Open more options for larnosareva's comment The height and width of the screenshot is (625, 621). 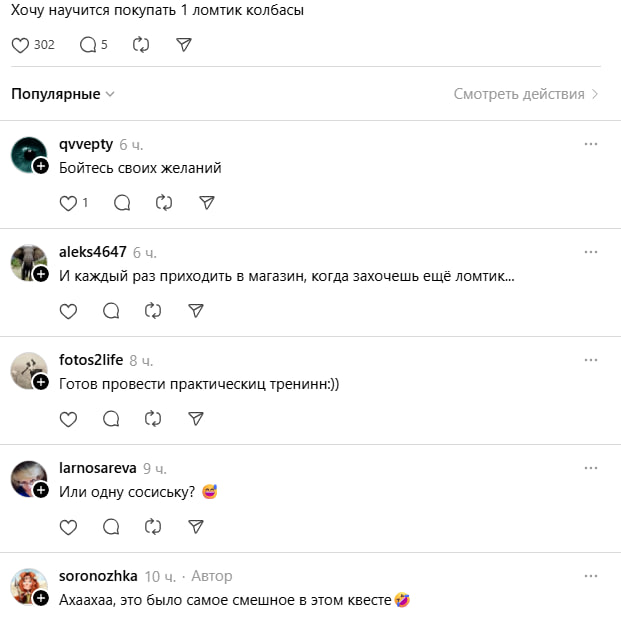tap(591, 468)
